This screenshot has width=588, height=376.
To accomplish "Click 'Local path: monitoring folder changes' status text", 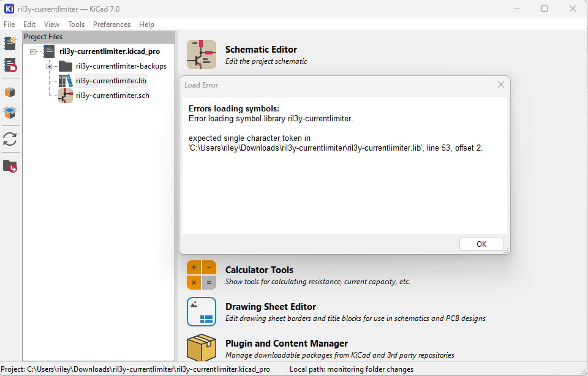I will point(352,369).
